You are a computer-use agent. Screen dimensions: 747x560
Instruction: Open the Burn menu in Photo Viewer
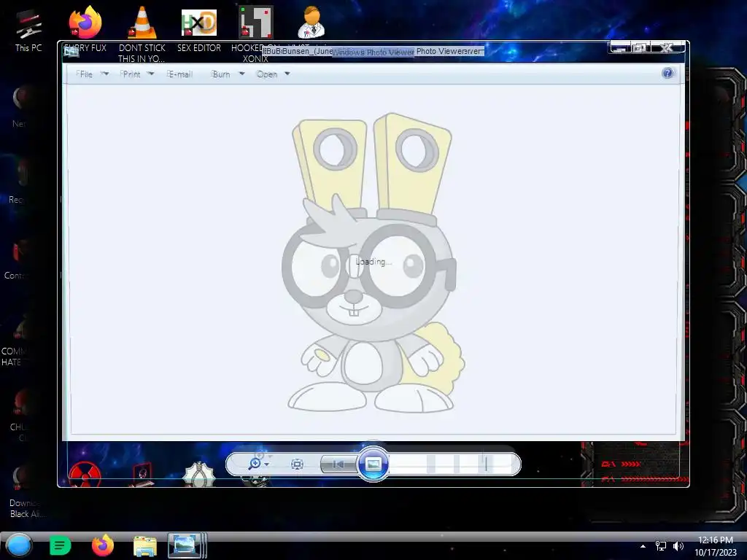point(220,74)
